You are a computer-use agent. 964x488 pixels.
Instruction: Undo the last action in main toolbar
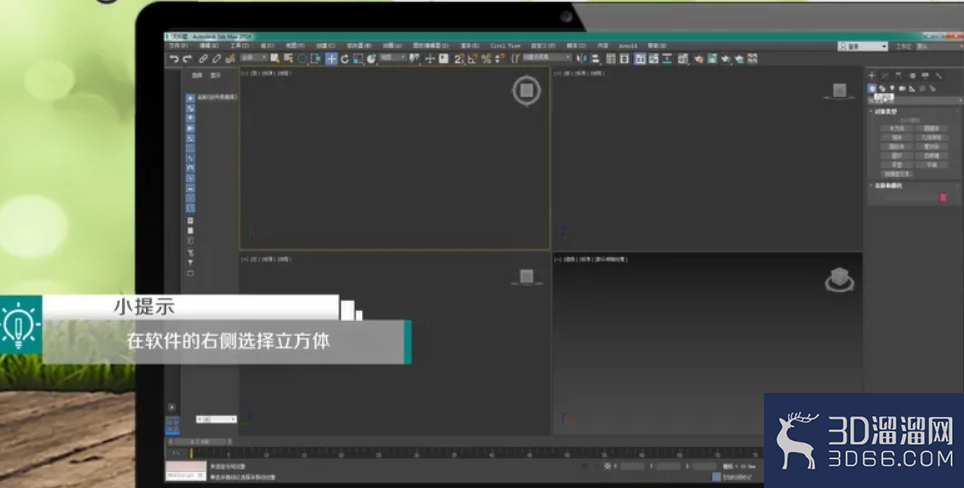(x=175, y=58)
